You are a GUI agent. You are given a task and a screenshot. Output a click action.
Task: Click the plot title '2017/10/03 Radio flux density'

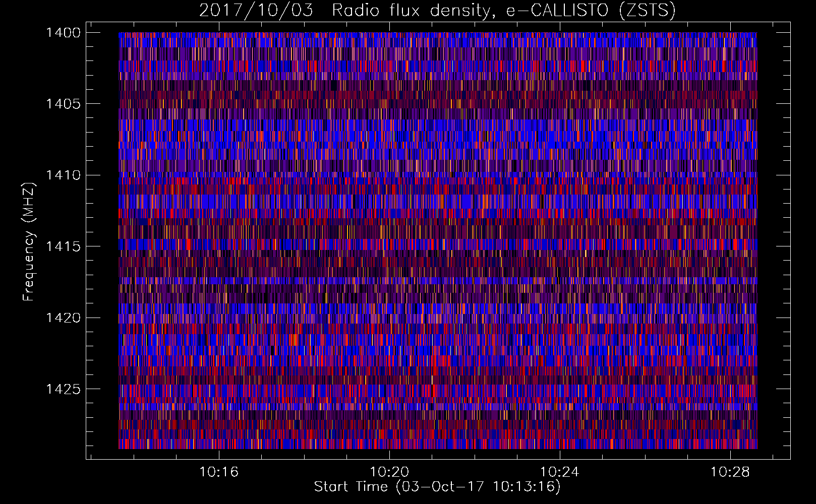[x=437, y=10]
